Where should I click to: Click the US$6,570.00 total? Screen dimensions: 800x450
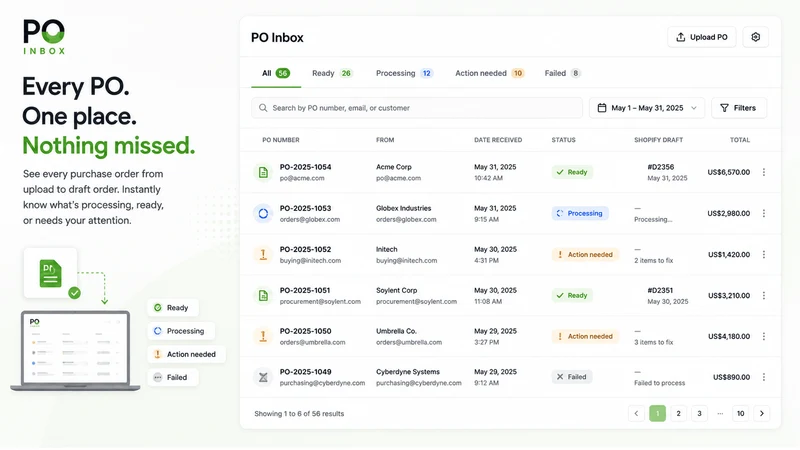point(729,172)
